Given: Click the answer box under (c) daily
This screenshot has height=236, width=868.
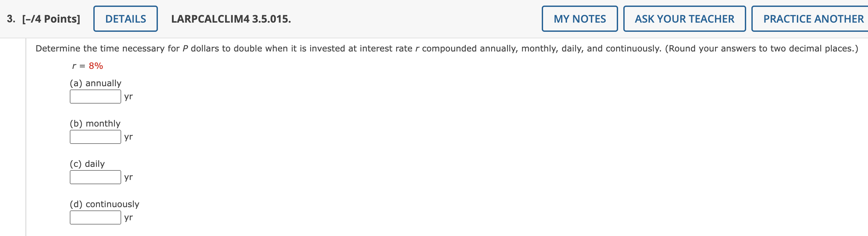Looking at the screenshot, I should (x=95, y=177).
